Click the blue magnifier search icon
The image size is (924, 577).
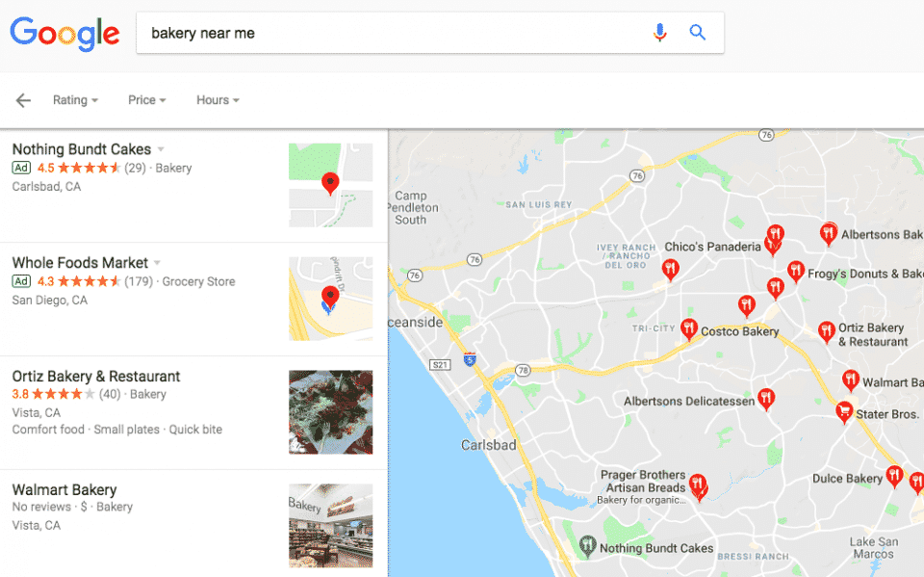tap(697, 33)
